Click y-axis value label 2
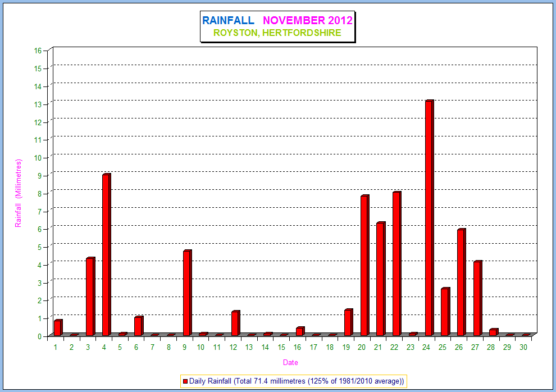Screen dimensions: 556x392 click(x=40, y=300)
